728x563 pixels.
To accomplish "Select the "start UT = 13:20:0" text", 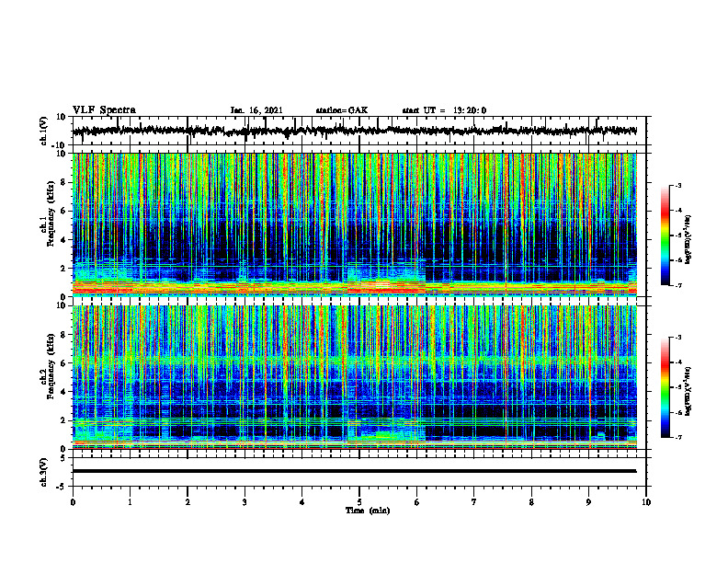I will click(x=444, y=110).
